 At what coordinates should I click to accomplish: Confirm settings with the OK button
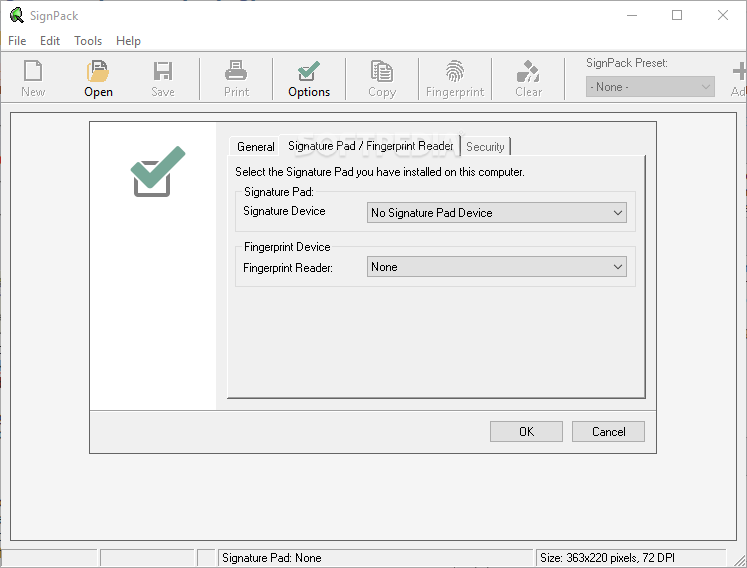[526, 432]
